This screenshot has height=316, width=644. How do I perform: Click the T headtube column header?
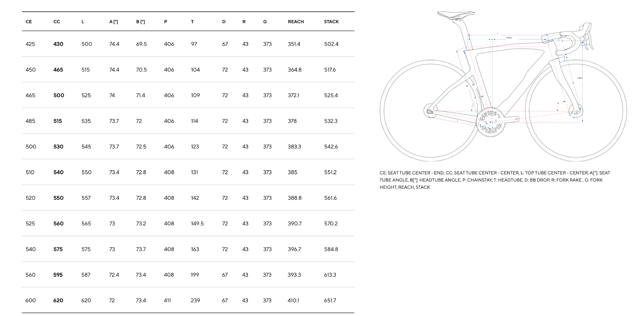192,22
